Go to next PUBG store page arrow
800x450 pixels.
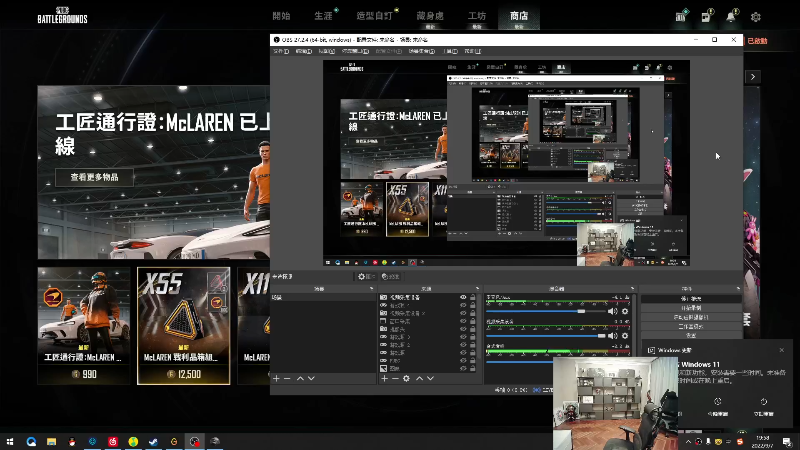pyautogui.click(x=753, y=77)
